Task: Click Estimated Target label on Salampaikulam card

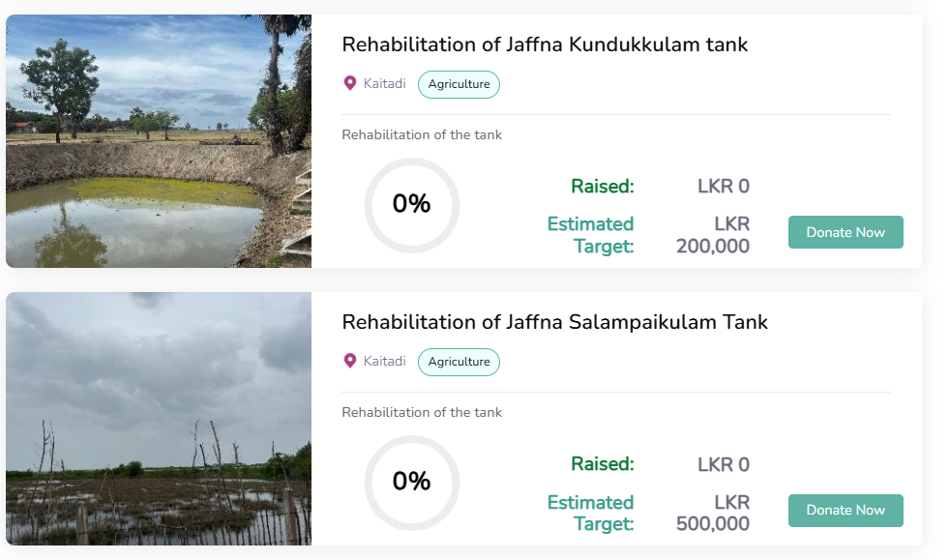Action: coord(590,513)
